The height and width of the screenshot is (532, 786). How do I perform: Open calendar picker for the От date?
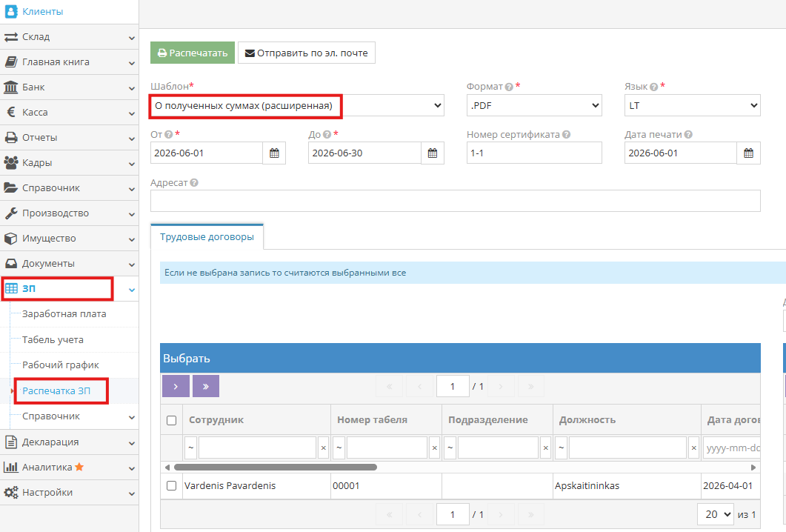click(x=274, y=153)
